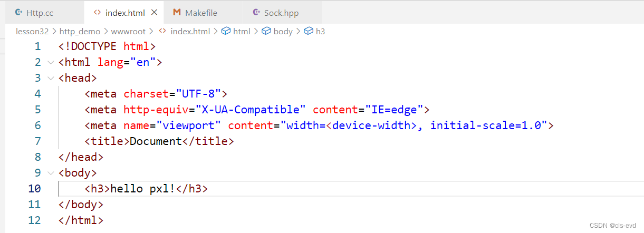Click the h3 symbol icon in breadcrumb
The height and width of the screenshot is (233, 644).
309,31
